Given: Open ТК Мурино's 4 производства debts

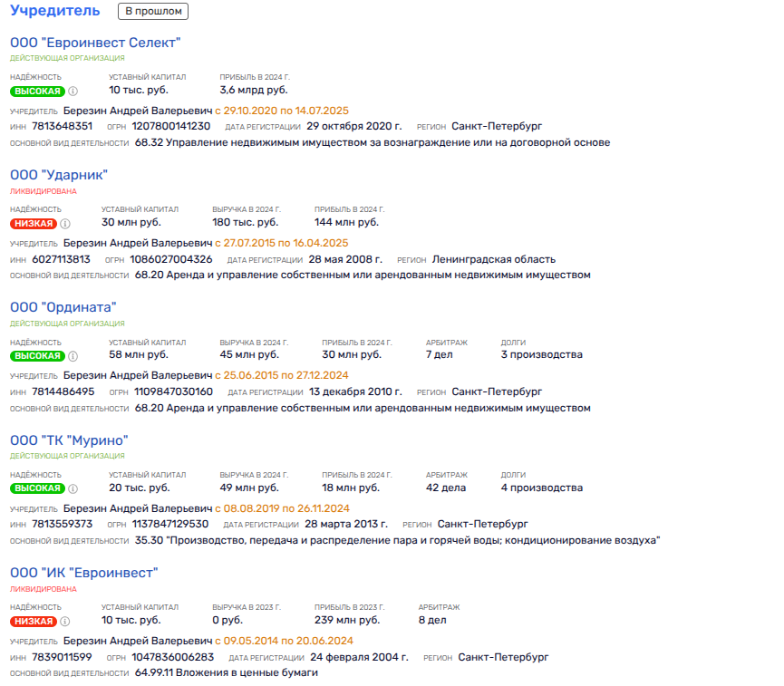Looking at the screenshot, I should [x=541, y=488].
